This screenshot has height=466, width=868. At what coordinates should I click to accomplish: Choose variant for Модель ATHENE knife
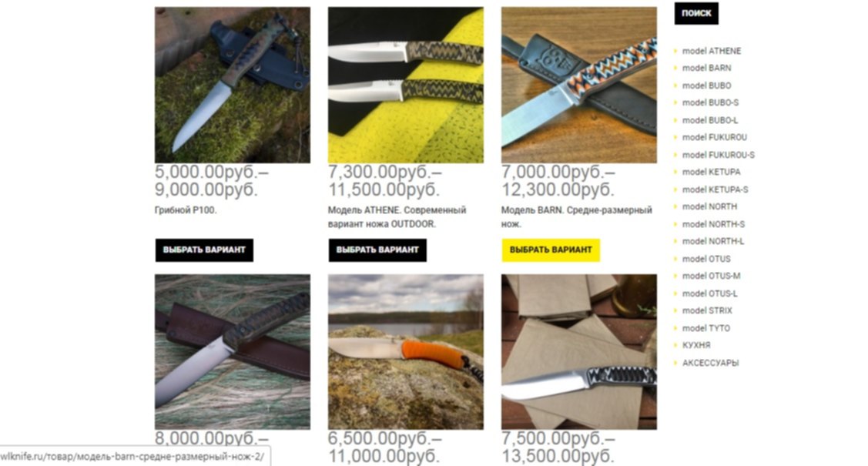377,250
